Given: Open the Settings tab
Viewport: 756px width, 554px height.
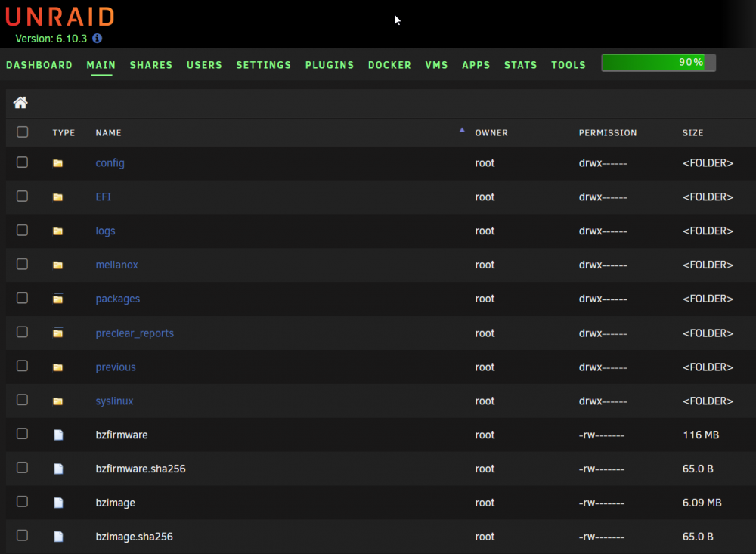Looking at the screenshot, I should tap(264, 65).
